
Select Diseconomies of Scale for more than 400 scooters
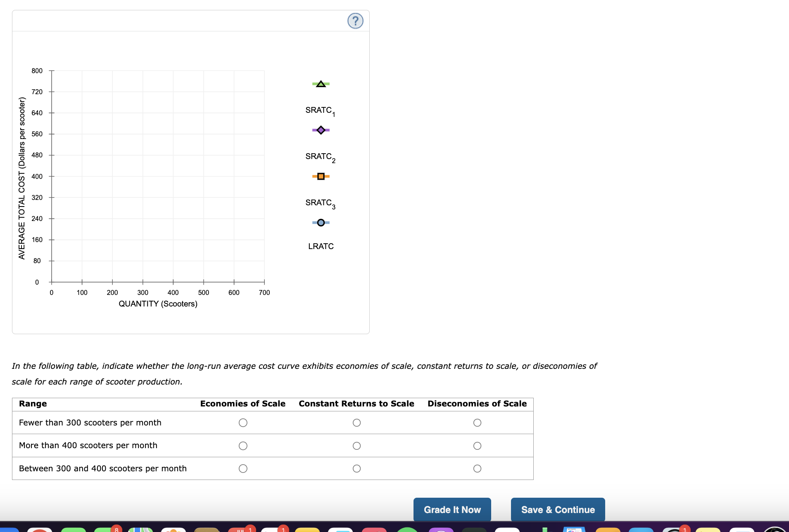coord(477,445)
